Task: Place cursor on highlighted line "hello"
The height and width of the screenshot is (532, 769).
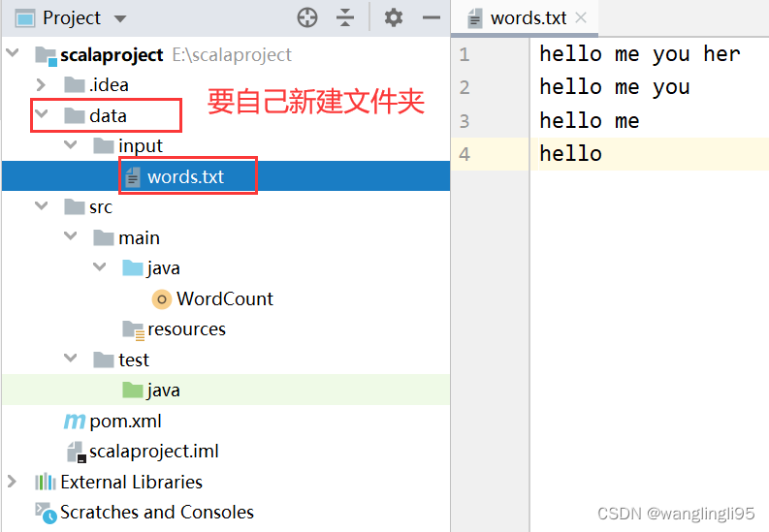Action: click(x=570, y=154)
